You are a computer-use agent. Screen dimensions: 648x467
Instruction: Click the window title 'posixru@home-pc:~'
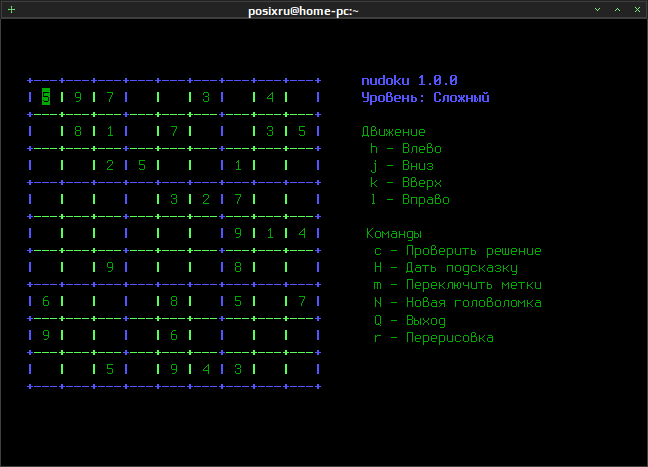click(x=303, y=11)
